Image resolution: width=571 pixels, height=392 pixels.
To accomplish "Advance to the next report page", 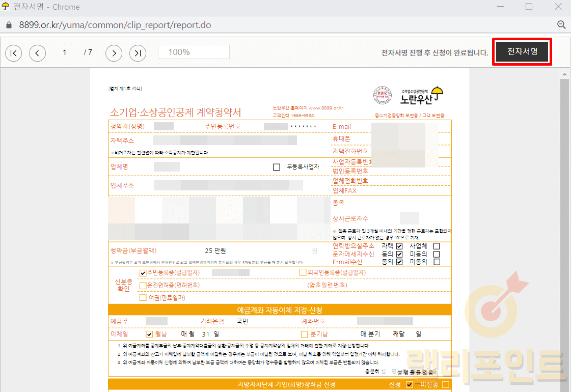I will point(114,52).
